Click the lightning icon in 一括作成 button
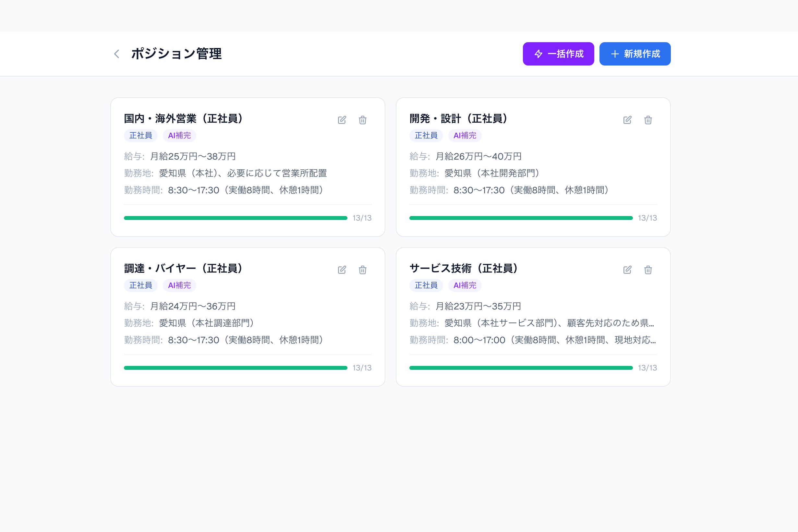Viewport: 798px width, 532px height. (539, 54)
